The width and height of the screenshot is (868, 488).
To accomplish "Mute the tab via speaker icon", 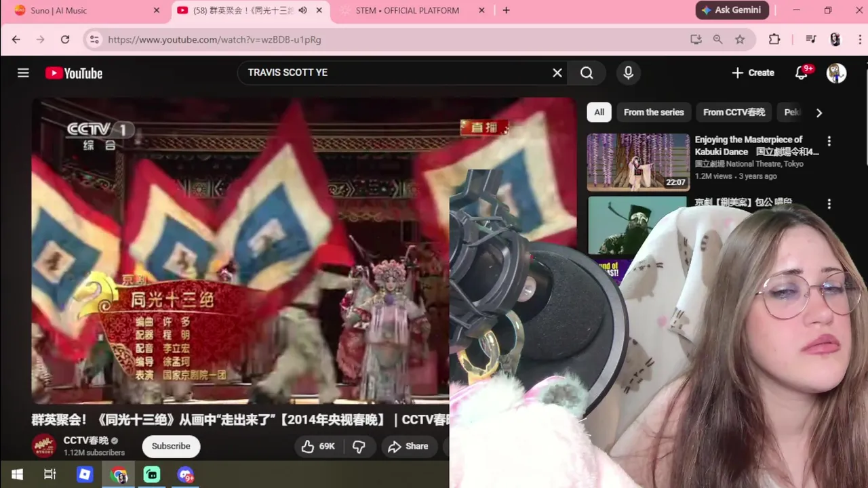I will coord(302,10).
